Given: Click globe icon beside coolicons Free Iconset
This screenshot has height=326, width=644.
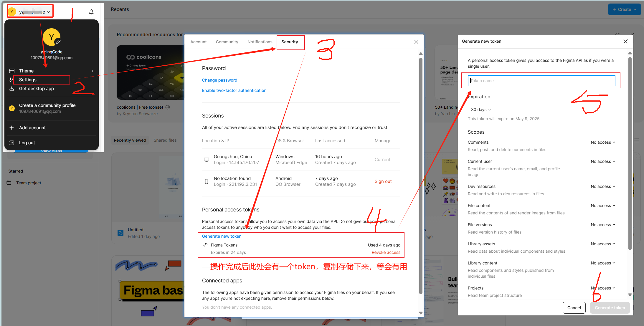Looking at the screenshot, I should click(168, 107).
